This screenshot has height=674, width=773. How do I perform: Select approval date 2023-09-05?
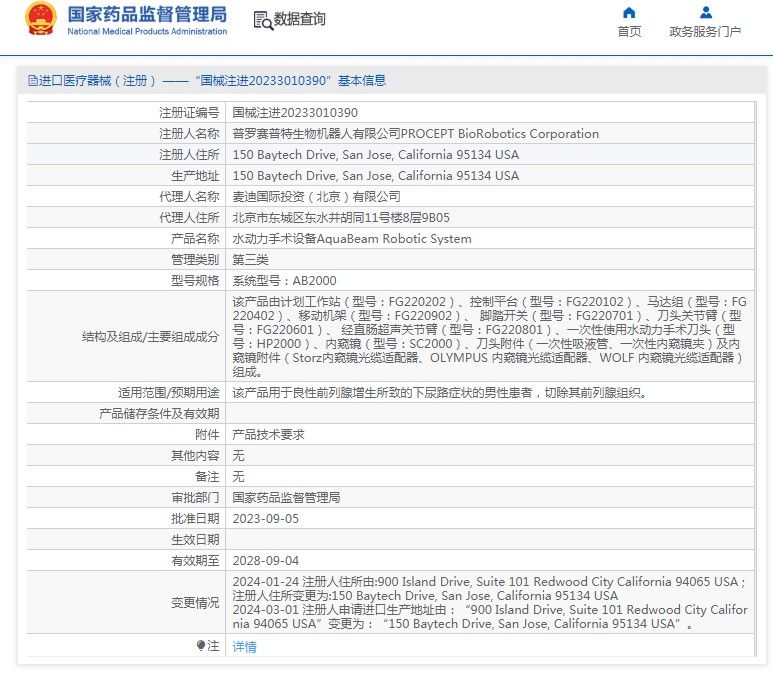click(x=265, y=519)
